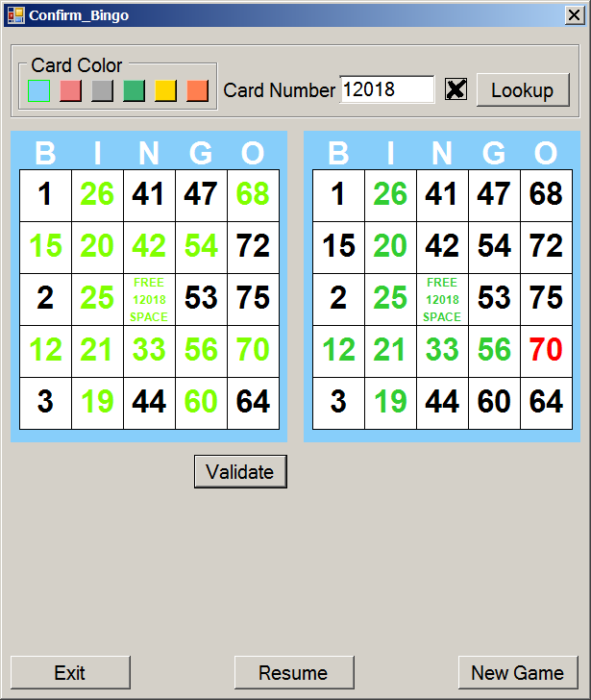591x700 pixels.
Task: Click 21 on the right card
Action: 390,351
